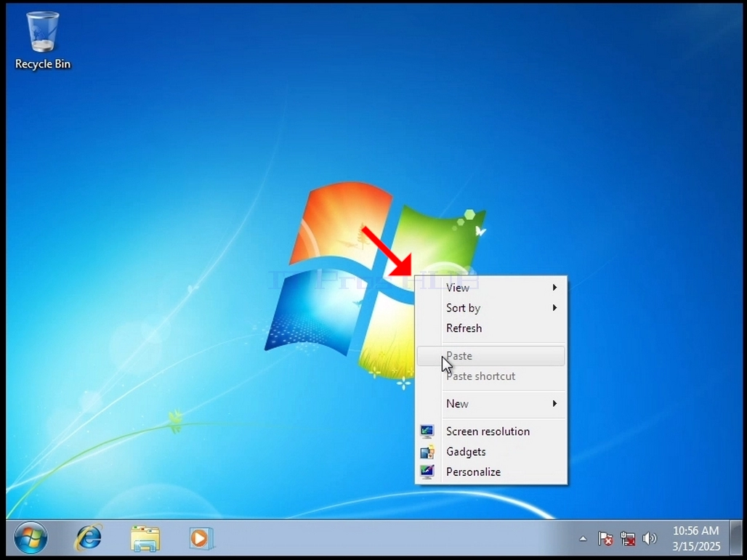Expand the New submenu arrow

click(554, 403)
